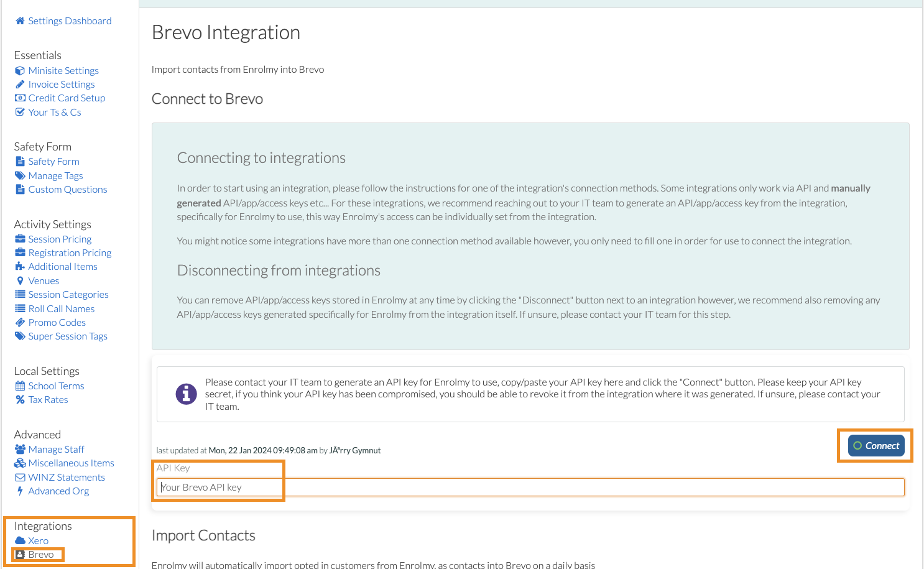Click the tags icon beside Super Session Tags
Viewport: 924px width, 569px height.
coord(20,336)
